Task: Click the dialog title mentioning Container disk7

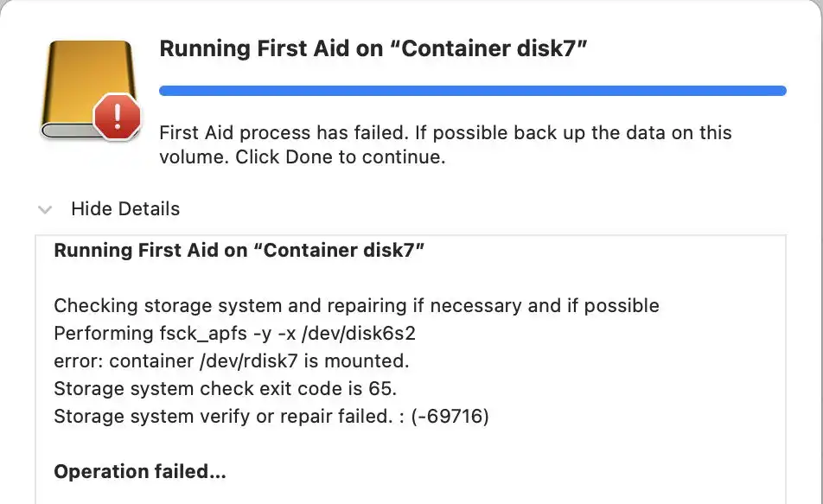Action: pyautogui.click(x=373, y=49)
